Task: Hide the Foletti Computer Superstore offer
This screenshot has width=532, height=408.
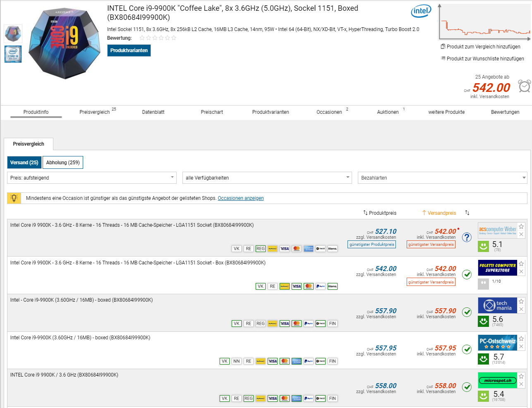Action: pos(521,272)
